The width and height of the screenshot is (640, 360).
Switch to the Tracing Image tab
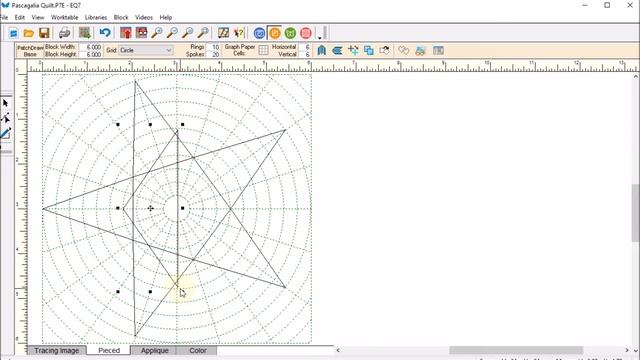point(57,350)
